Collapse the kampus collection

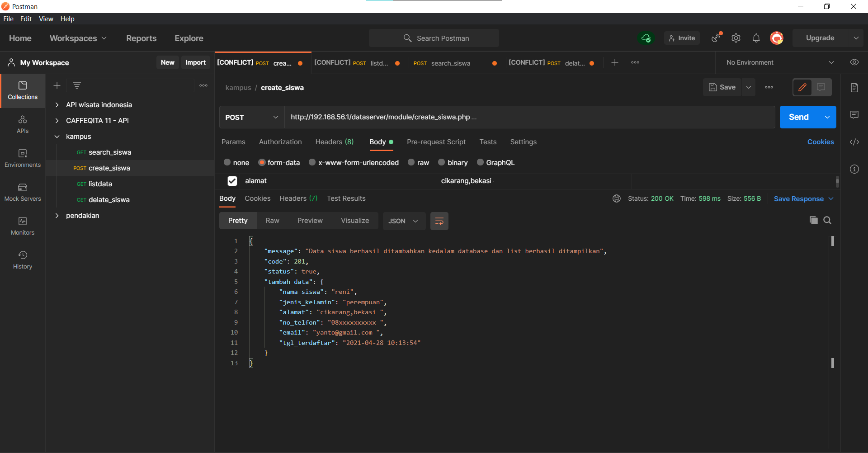(57, 137)
